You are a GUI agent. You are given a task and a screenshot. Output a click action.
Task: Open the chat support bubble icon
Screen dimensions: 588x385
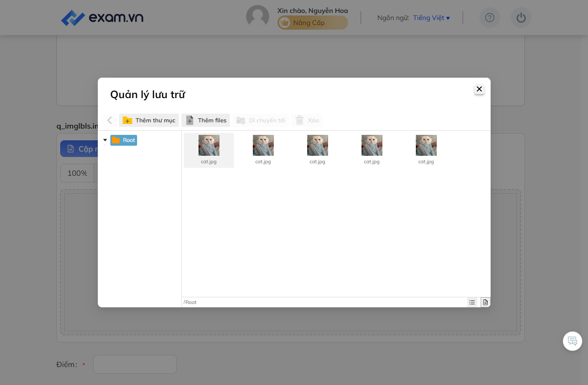[x=573, y=341]
